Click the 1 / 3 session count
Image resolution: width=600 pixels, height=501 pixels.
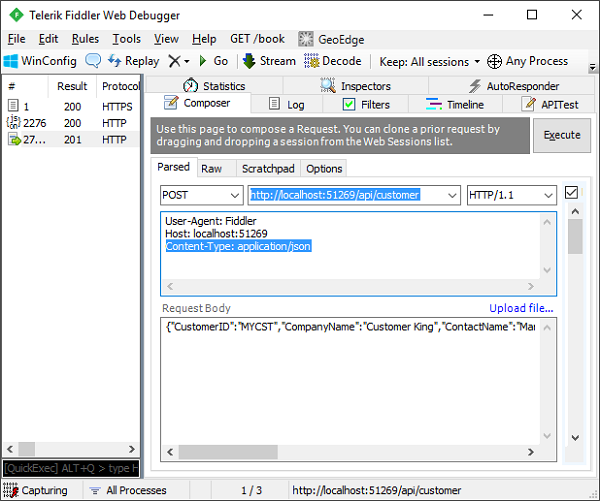click(251, 490)
